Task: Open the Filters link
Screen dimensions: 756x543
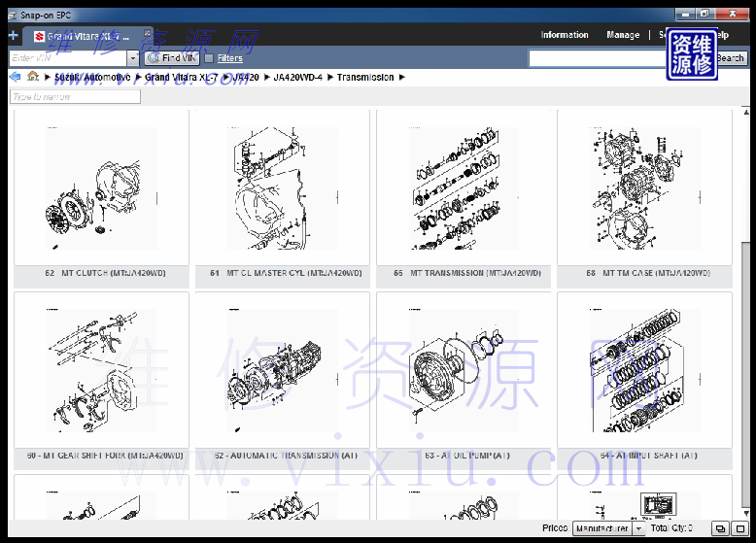Action: 230,58
